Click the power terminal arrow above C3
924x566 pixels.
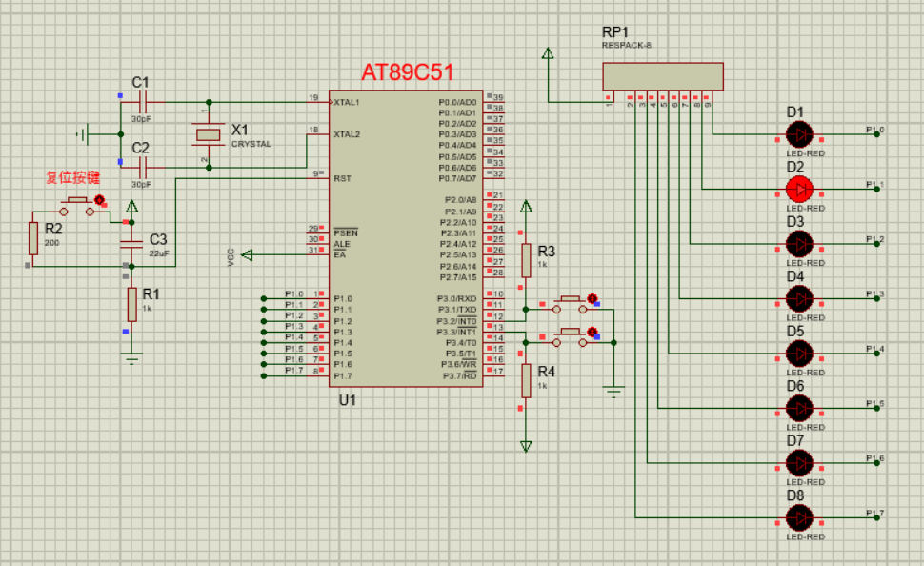[x=132, y=207]
